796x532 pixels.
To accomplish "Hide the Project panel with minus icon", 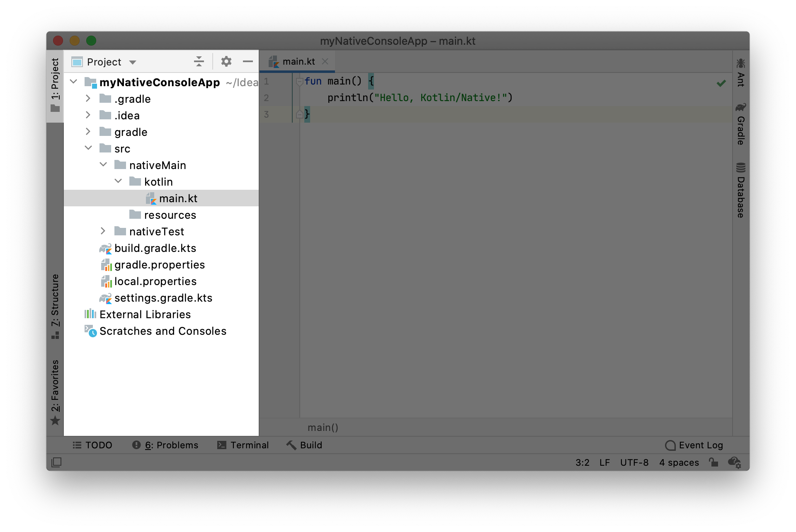I will (248, 62).
